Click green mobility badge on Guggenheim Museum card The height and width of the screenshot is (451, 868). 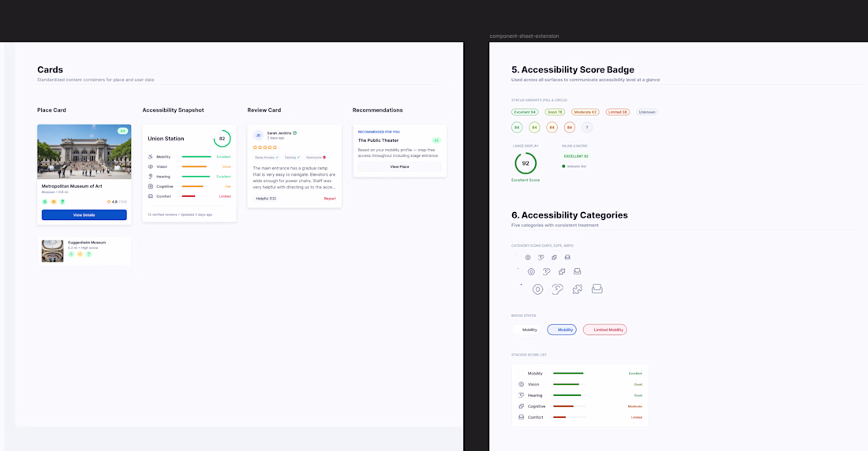coord(71,254)
